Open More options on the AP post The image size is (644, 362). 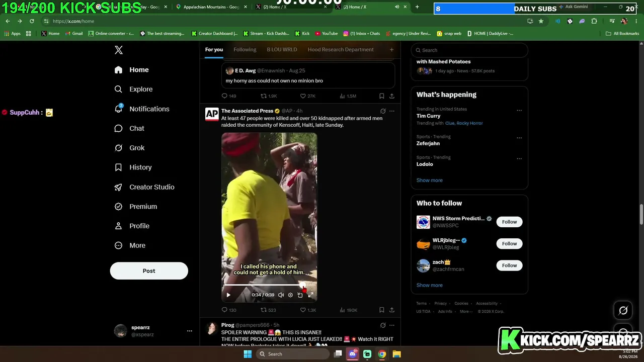[392, 111]
